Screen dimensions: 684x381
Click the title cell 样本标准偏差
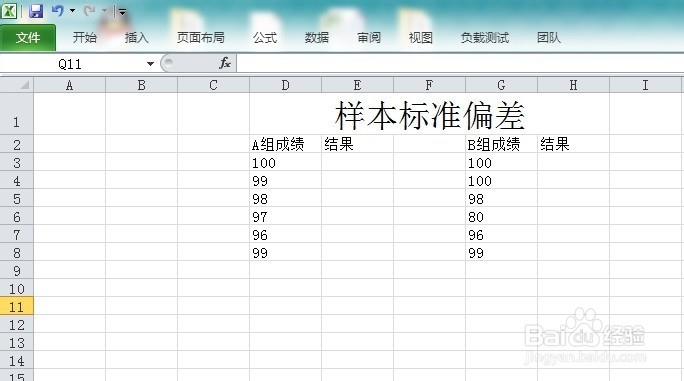click(429, 115)
